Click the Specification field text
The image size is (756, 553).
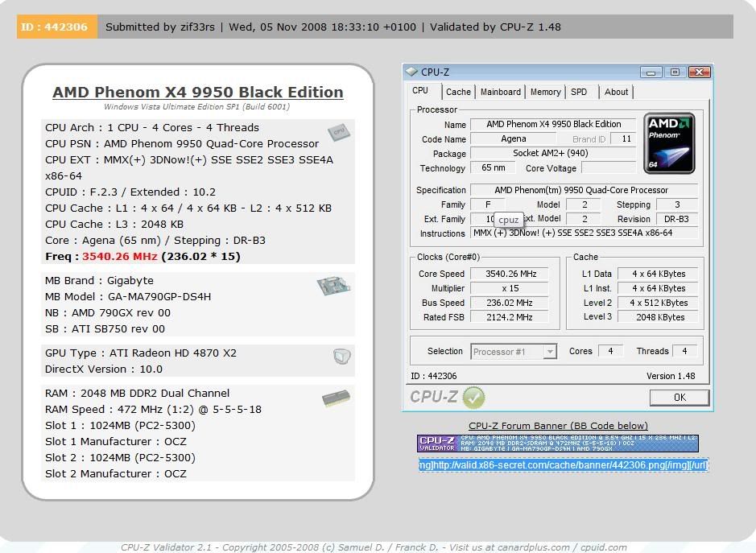pyautogui.click(x=585, y=190)
